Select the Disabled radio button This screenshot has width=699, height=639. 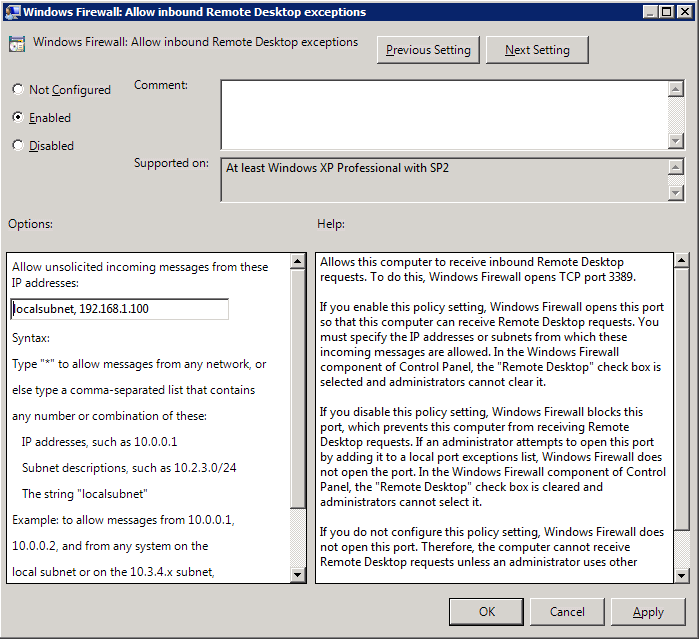(x=18, y=146)
